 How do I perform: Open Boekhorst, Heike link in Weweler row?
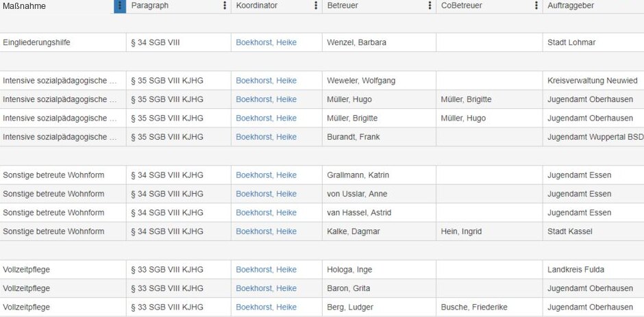pyautogui.click(x=266, y=81)
